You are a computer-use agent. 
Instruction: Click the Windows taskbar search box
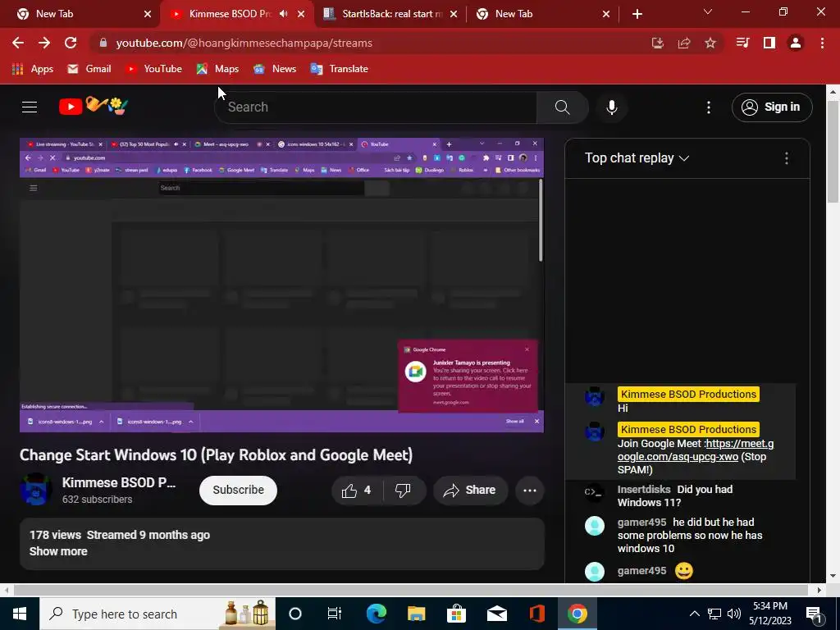[x=157, y=614]
